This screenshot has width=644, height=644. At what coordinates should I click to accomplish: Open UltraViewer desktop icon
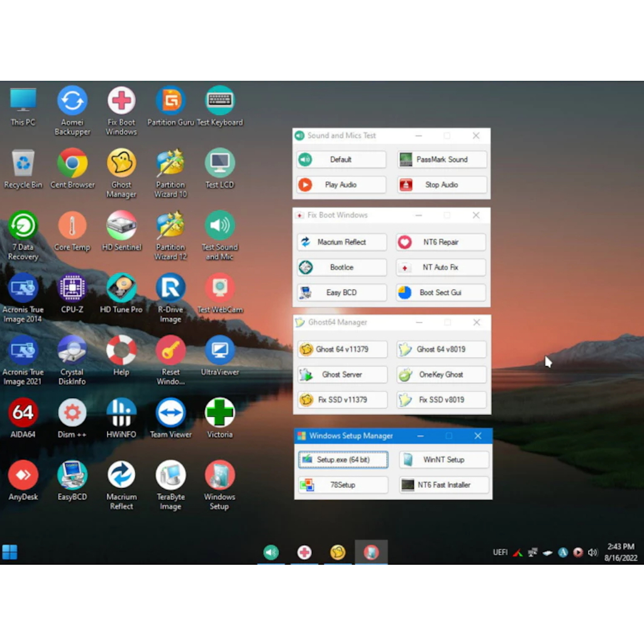[219, 355]
